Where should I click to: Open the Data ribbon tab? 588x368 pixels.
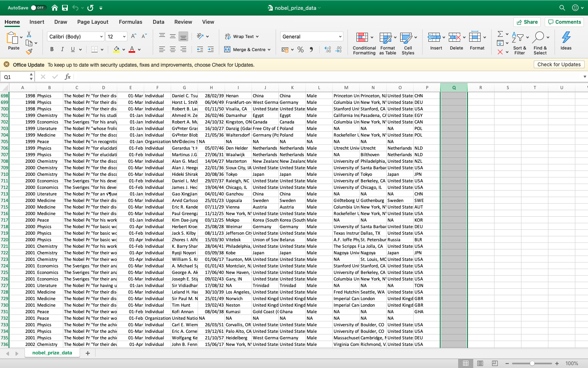[158, 22]
